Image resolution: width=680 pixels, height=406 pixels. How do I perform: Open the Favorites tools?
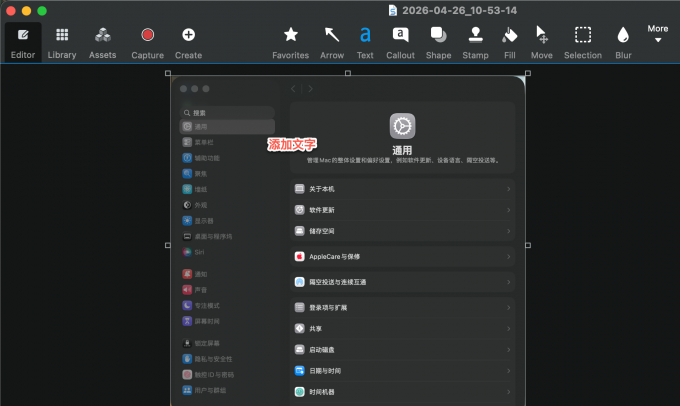tap(291, 43)
